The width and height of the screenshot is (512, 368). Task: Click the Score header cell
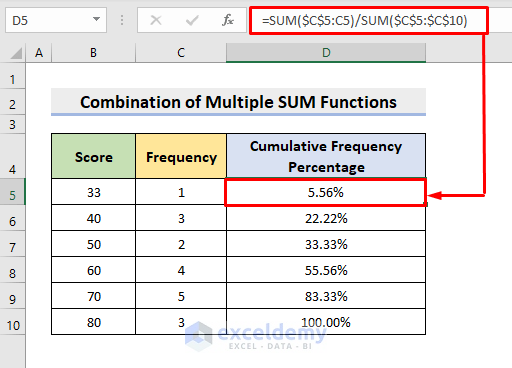click(94, 156)
